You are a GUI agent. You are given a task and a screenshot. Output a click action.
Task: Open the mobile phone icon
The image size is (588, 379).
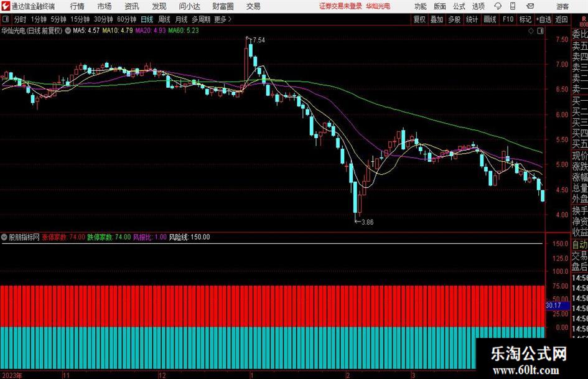(x=513, y=6)
